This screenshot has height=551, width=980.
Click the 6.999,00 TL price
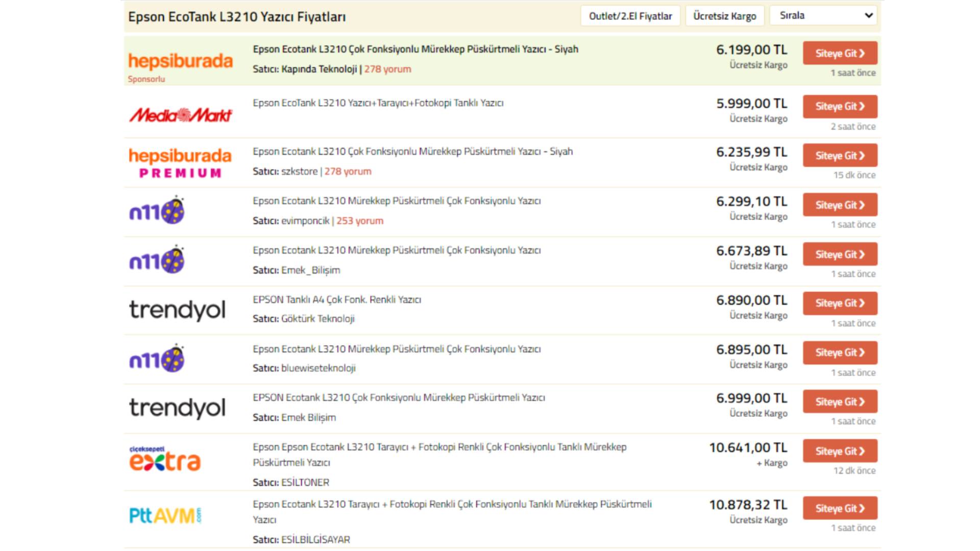tap(751, 398)
